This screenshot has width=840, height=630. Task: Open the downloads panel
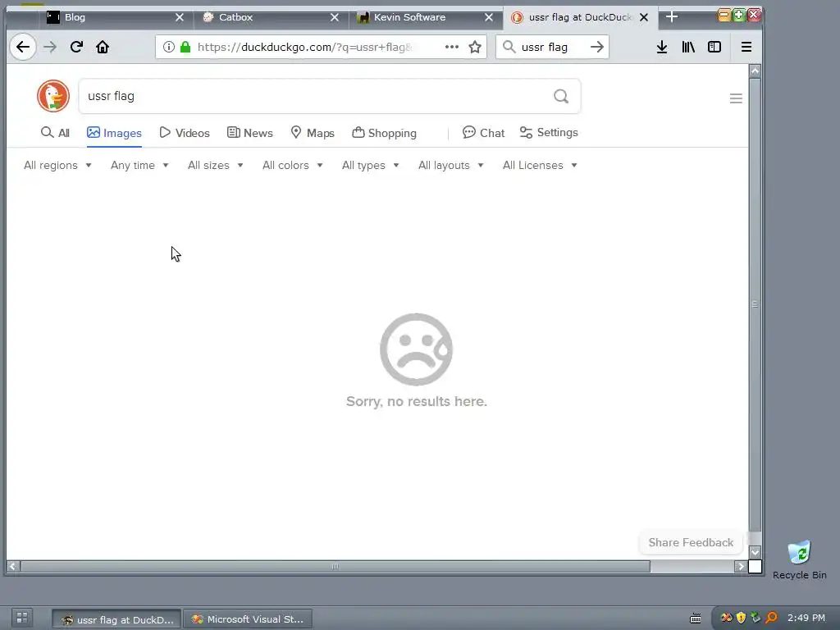point(662,47)
